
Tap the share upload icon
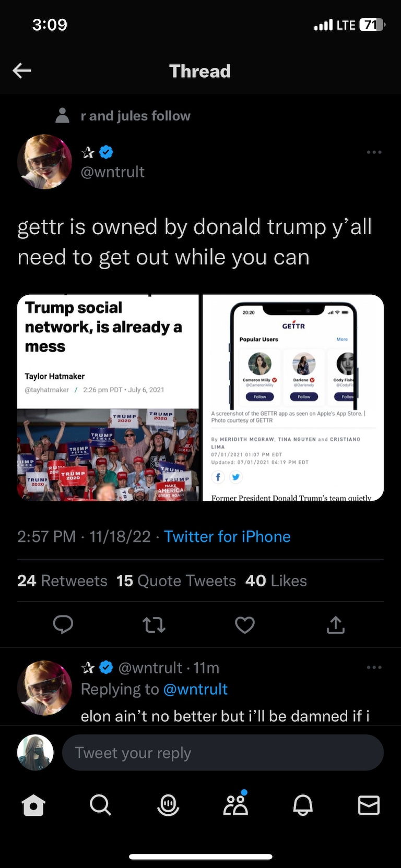(x=336, y=624)
